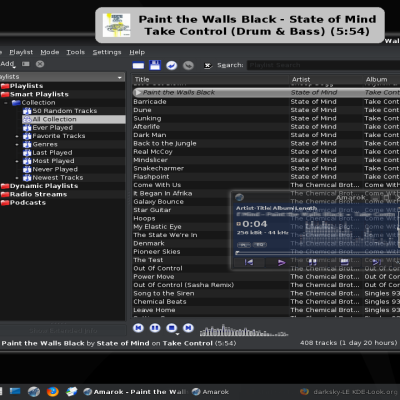Click the next track button in main toolbar
This screenshot has height=400, width=400.
(x=188, y=328)
